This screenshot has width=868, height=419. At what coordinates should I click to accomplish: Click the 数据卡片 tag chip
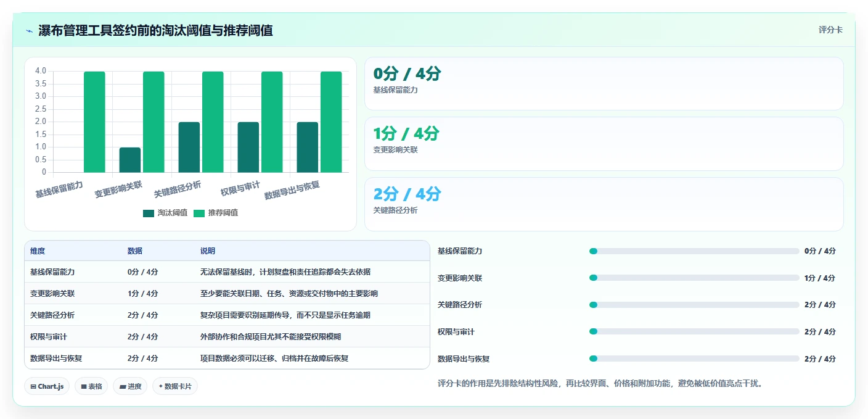(175, 386)
